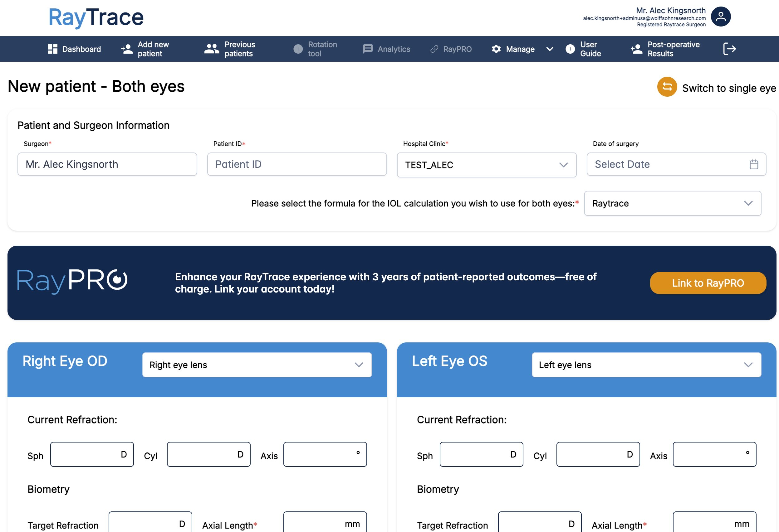Viewport: 779px width, 532px height.
Task: Select the Analytics chat icon
Action: point(367,49)
